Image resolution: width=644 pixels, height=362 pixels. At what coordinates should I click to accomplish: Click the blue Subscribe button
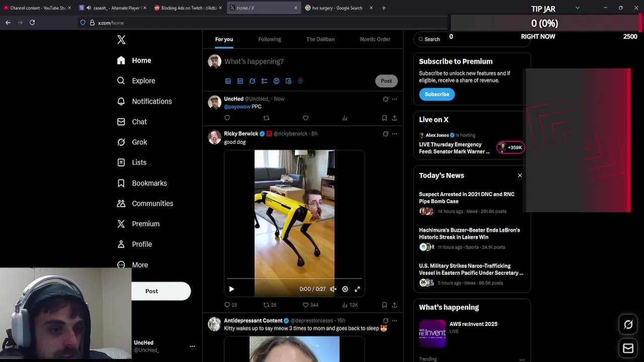coord(437,94)
